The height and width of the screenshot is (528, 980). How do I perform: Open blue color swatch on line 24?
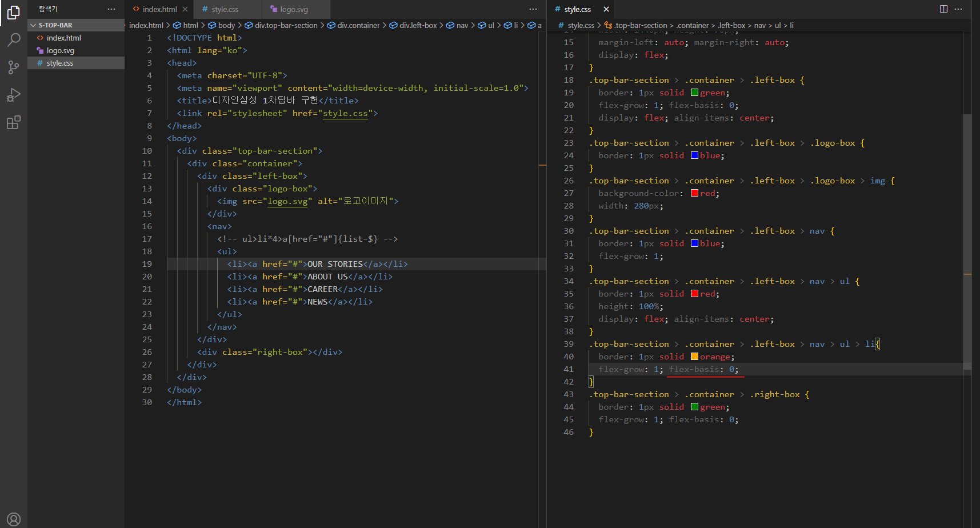pyautogui.click(x=694, y=155)
